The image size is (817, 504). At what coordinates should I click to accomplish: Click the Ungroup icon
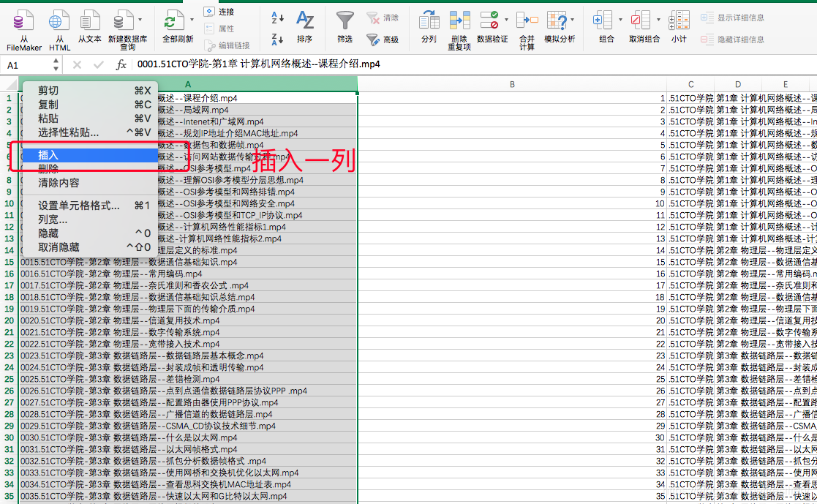pos(641,21)
